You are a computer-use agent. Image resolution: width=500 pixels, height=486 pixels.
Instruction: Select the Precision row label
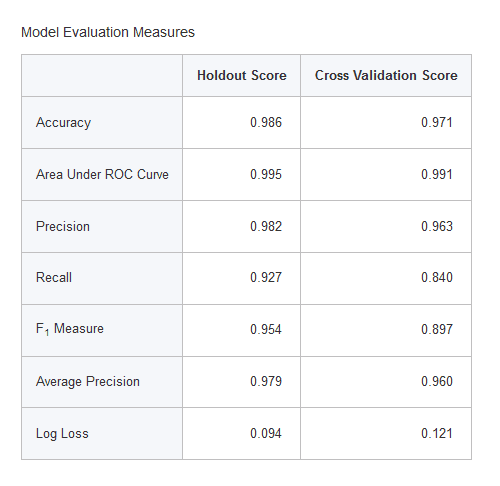coord(63,226)
